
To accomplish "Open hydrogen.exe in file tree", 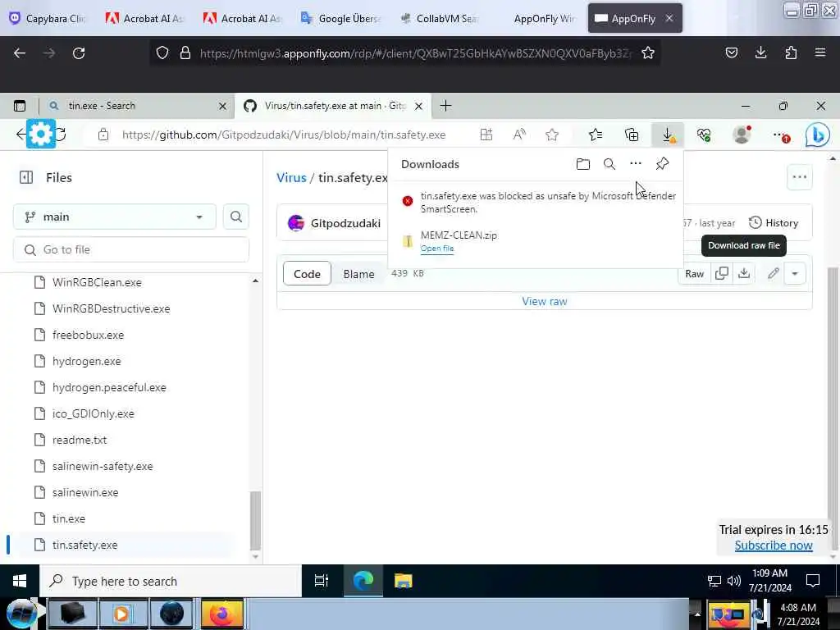I will click(86, 361).
